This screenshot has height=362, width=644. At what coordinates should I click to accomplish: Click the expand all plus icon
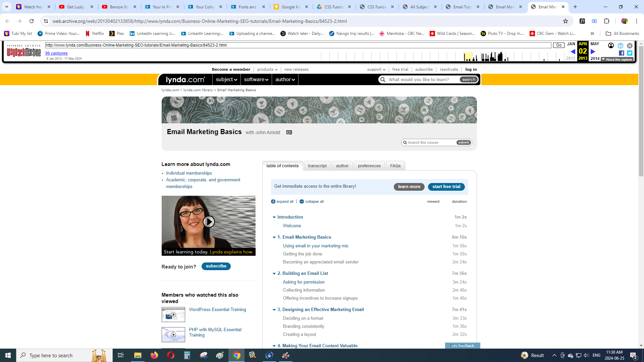coord(273,201)
